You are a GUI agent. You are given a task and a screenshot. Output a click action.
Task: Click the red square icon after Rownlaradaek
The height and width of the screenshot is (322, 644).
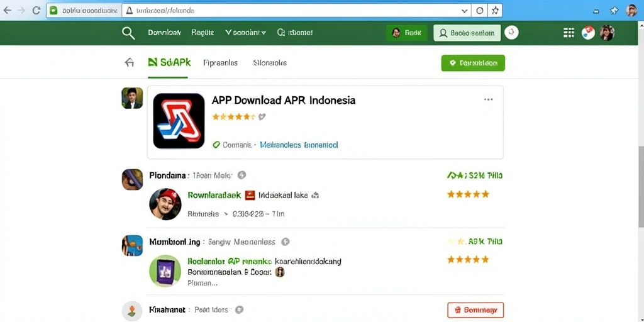[250, 196]
